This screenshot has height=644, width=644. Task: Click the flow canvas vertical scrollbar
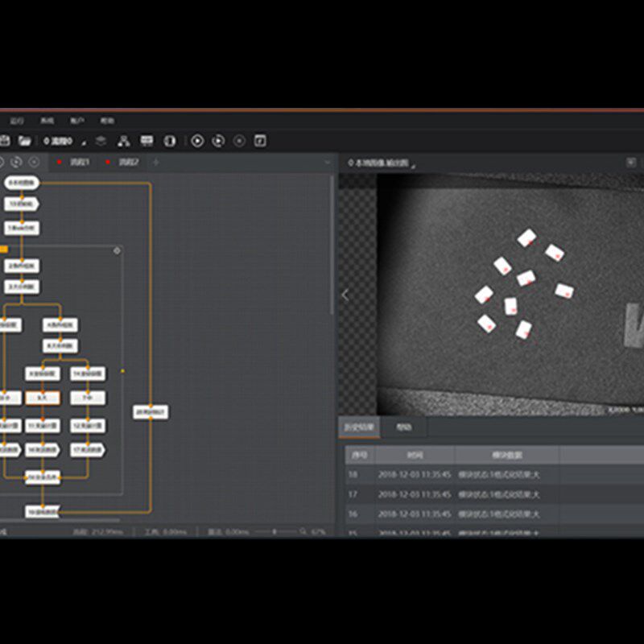pos(331,246)
